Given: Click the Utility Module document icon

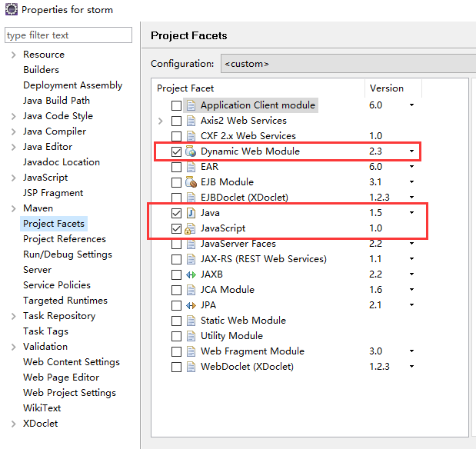Looking at the screenshot, I should point(191,336).
